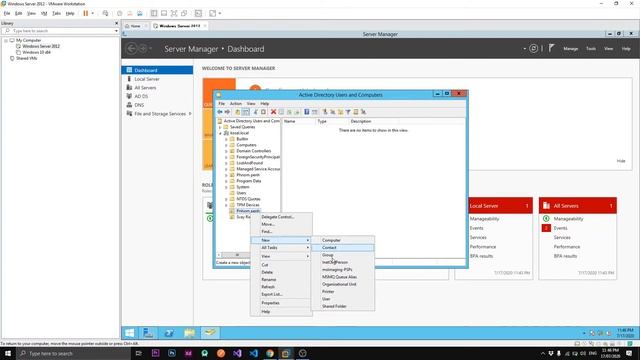Select Windows 10 x64 in VMware library

(x=36, y=52)
